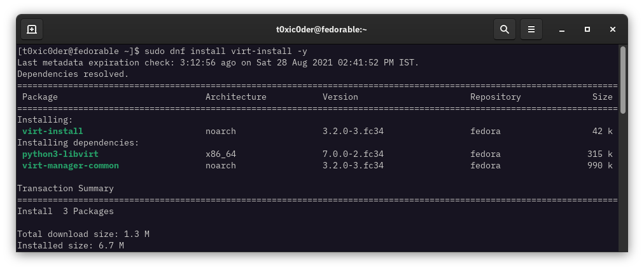
Task: Open the terminal search tool
Action: [505, 30]
